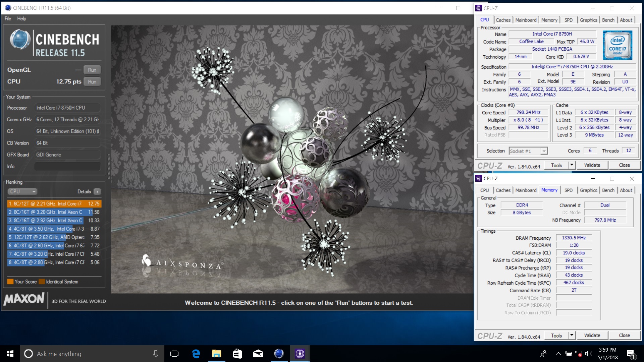
Task: Open the SPD tab in lower CPU-Z
Action: tap(569, 190)
